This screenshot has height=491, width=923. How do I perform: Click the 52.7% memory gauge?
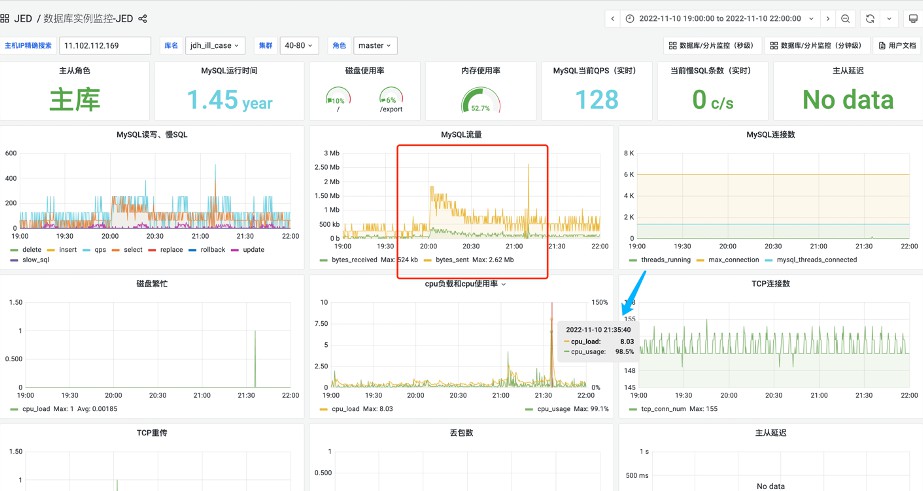[x=480, y=100]
